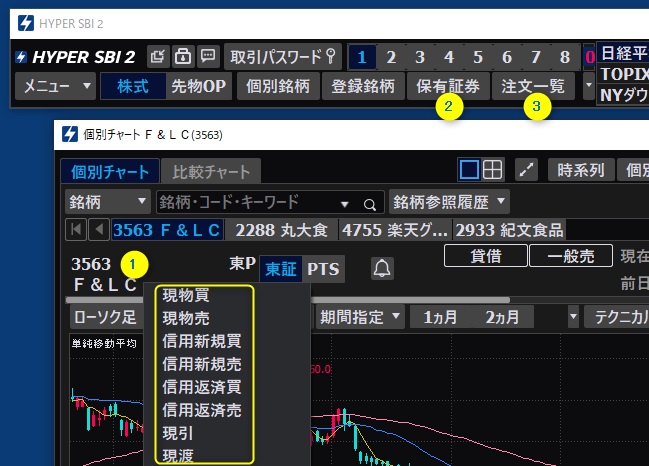Open ローソク足 chart type dropdown
Viewport: 649px width, 466px height.
[106, 317]
